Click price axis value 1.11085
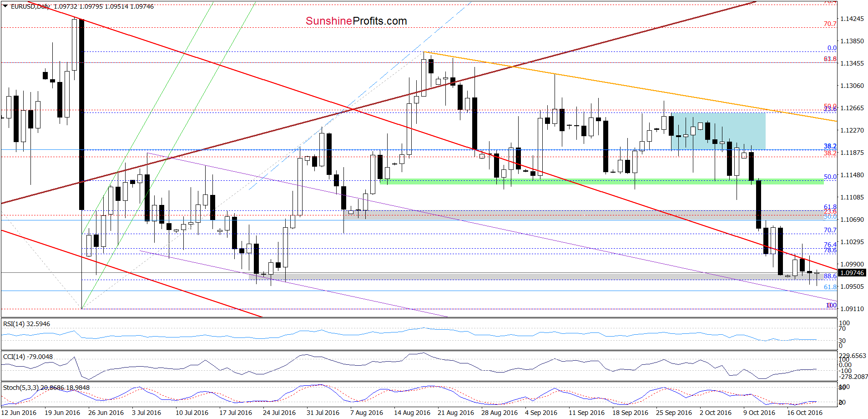Image resolution: width=868 pixels, height=419 pixels. 852,197
